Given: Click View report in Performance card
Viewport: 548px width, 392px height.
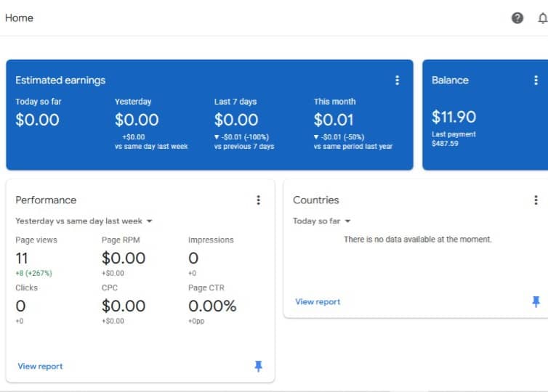Looking at the screenshot, I should (40, 367).
